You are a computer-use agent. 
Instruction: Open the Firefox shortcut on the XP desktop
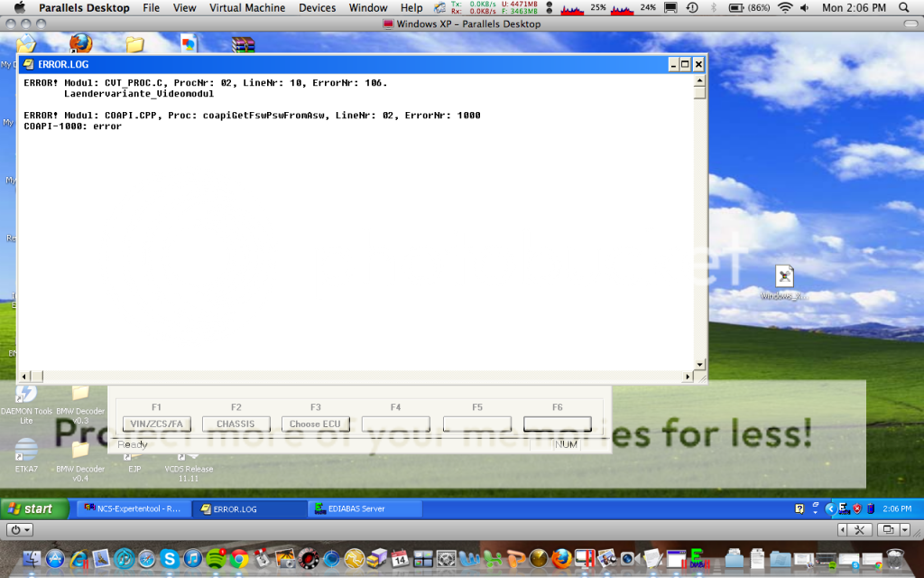coord(80,43)
